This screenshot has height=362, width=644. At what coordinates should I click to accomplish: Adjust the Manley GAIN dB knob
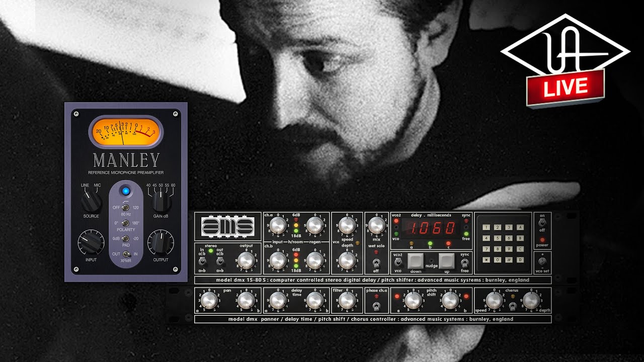point(160,201)
